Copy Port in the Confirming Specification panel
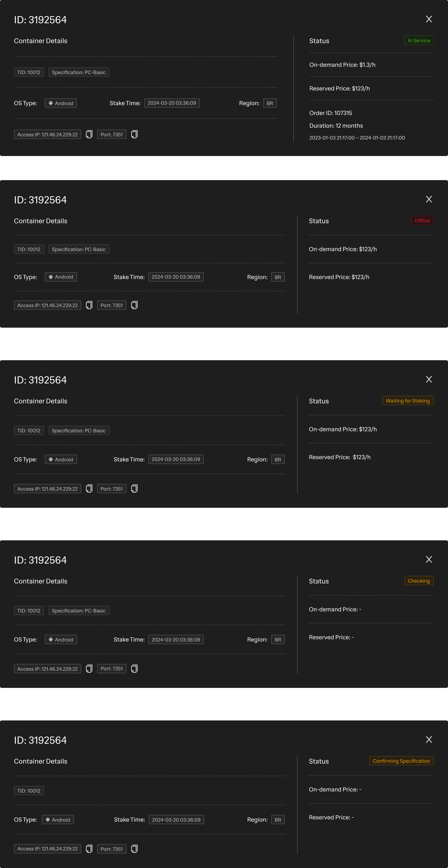Image resolution: width=448 pixels, height=868 pixels. point(134,849)
